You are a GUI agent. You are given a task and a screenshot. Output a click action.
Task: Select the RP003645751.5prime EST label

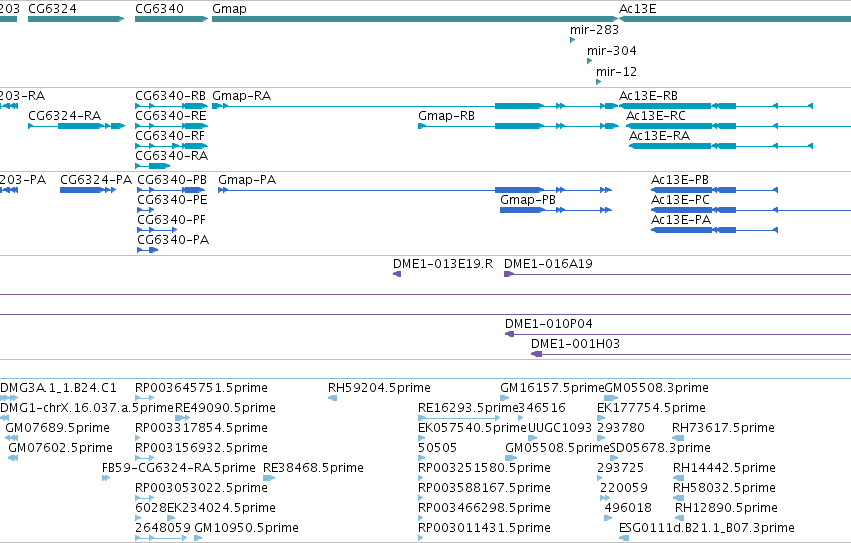(201, 388)
